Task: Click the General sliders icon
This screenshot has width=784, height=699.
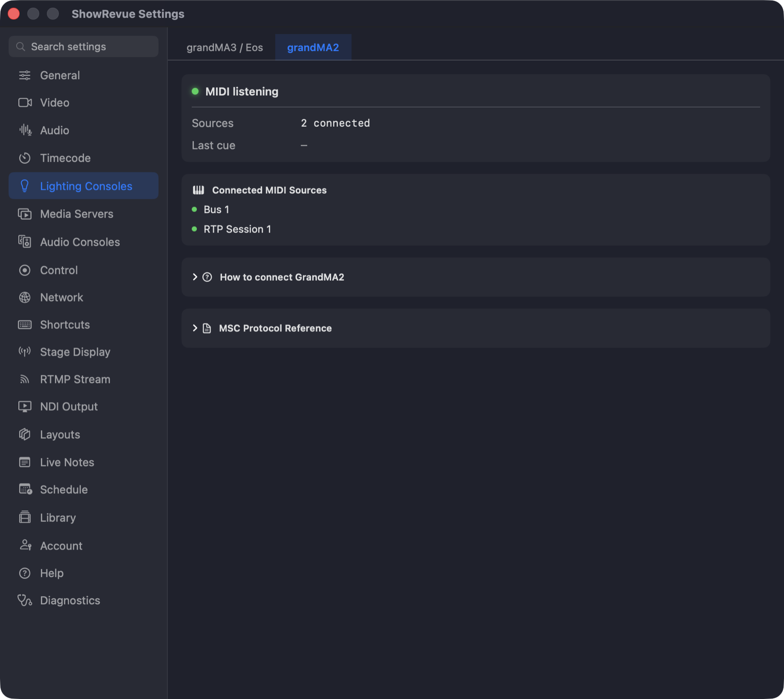Action: (25, 75)
